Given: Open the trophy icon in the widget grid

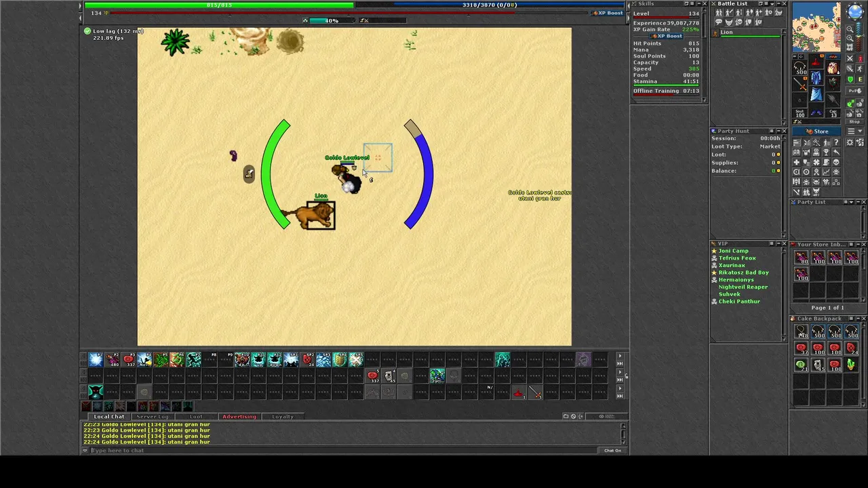Looking at the screenshot, I should coord(826,152).
